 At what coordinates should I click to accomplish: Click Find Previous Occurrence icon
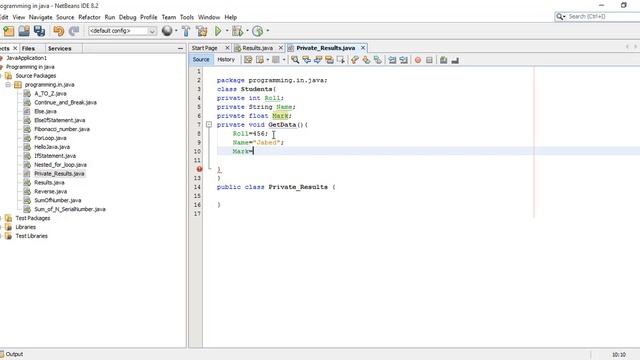point(306,60)
